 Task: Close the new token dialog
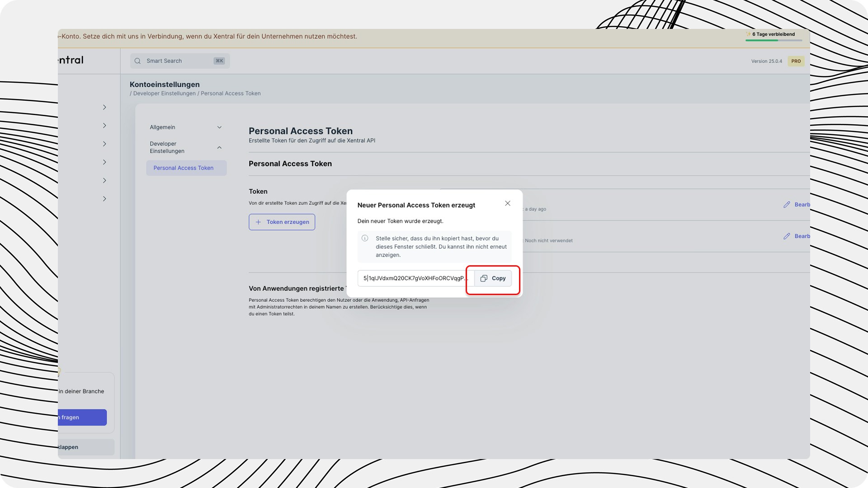508,203
